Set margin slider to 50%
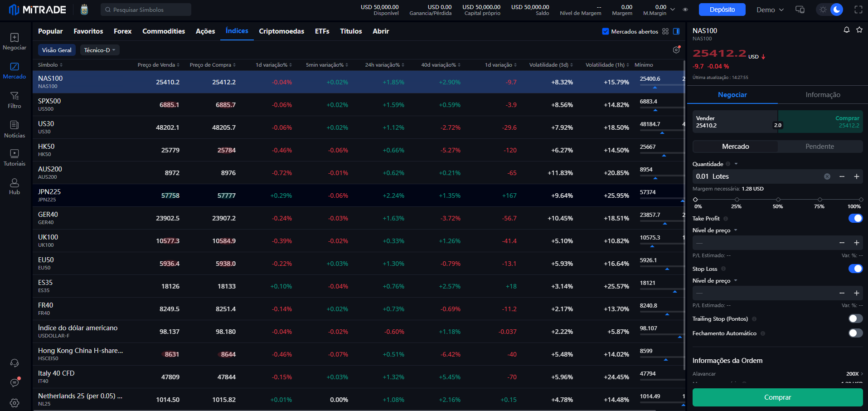The height and width of the screenshot is (411, 868). [778, 200]
